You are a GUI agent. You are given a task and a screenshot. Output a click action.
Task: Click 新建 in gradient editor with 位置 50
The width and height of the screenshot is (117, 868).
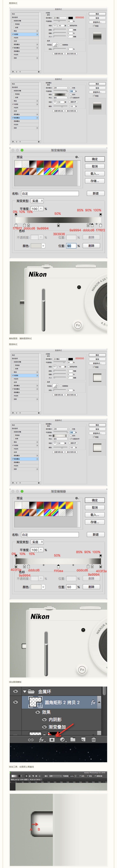pyautogui.click(x=96, y=534)
